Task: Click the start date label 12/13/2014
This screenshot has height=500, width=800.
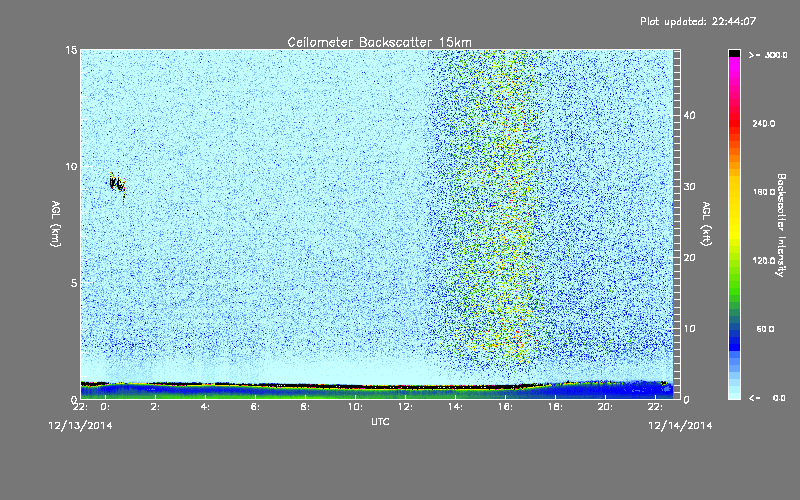Action: tap(80, 426)
